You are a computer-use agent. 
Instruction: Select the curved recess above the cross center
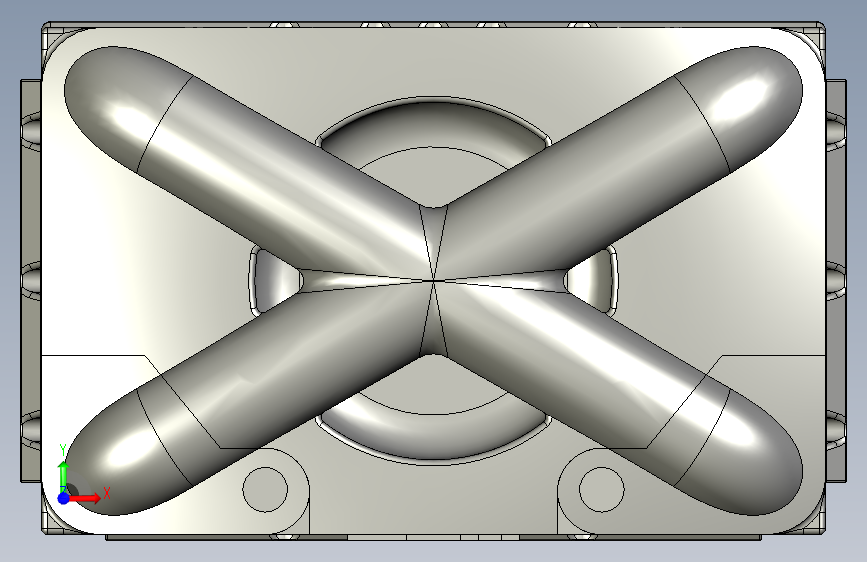pos(434,123)
